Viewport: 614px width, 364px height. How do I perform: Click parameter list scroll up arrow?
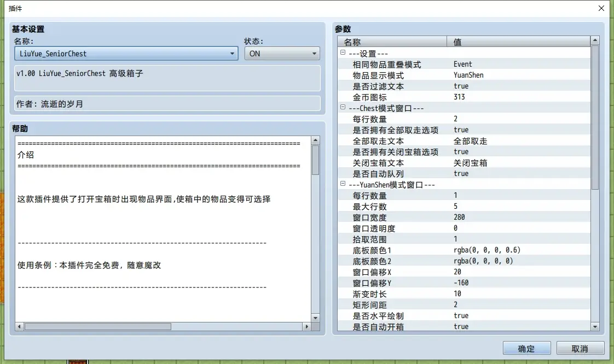point(595,40)
